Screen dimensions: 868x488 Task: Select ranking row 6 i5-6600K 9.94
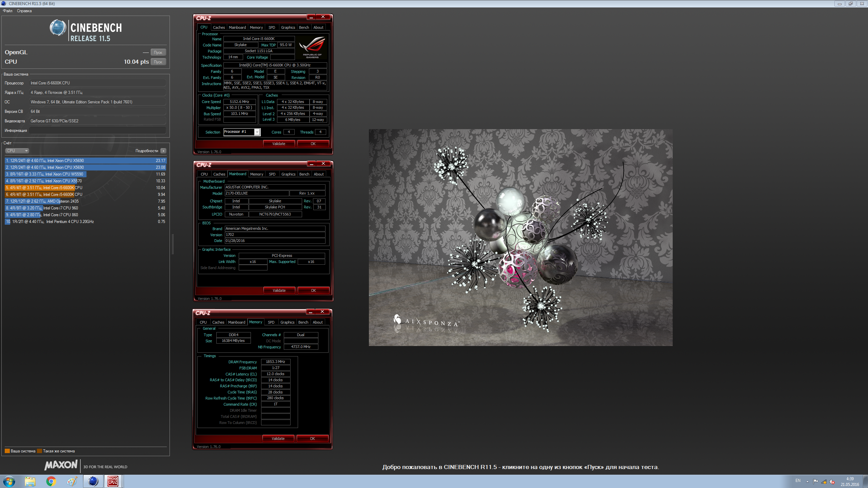tap(85, 195)
